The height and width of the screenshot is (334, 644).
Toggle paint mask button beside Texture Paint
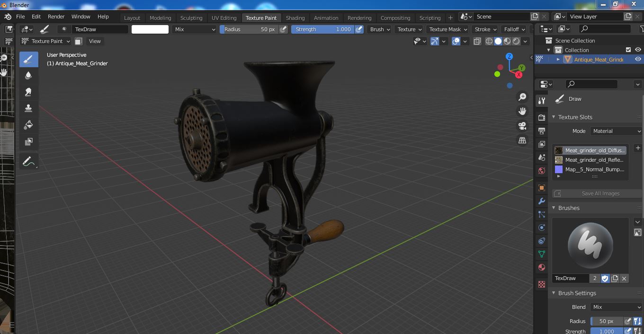(79, 41)
